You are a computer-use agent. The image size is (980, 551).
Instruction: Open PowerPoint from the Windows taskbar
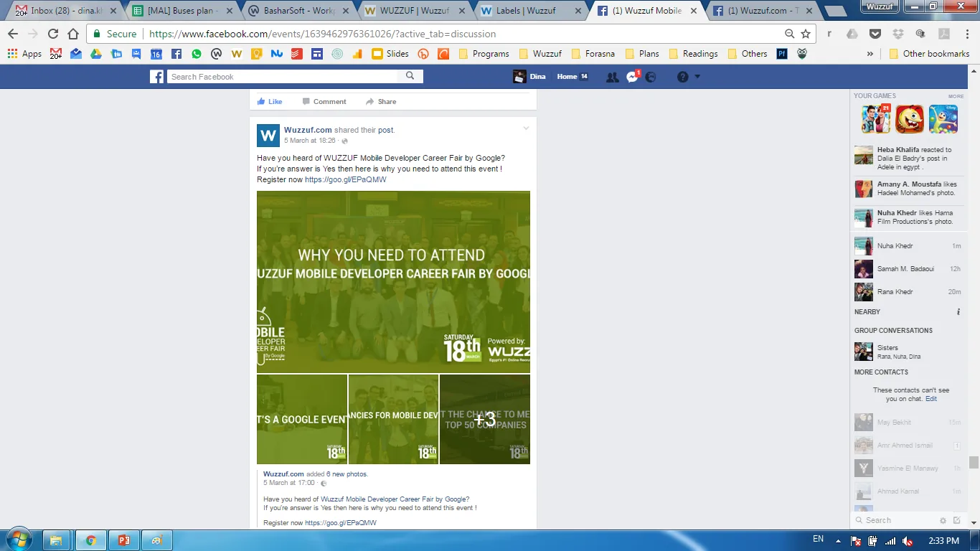pos(123,540)
